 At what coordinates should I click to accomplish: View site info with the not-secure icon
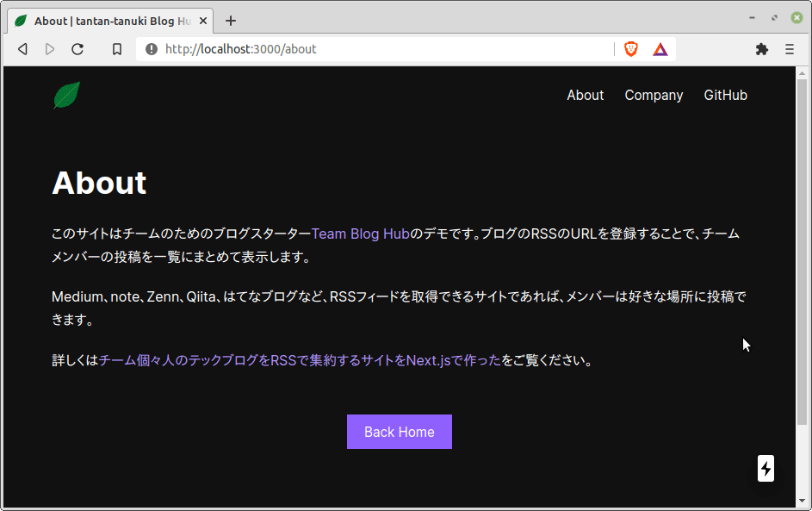click(x=152, y=49)
